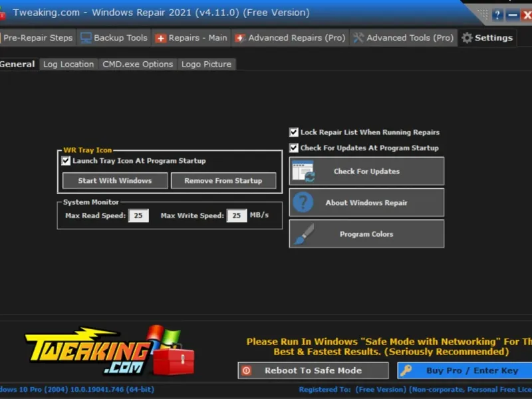Click the help question mark icon

tap(497, 15)
